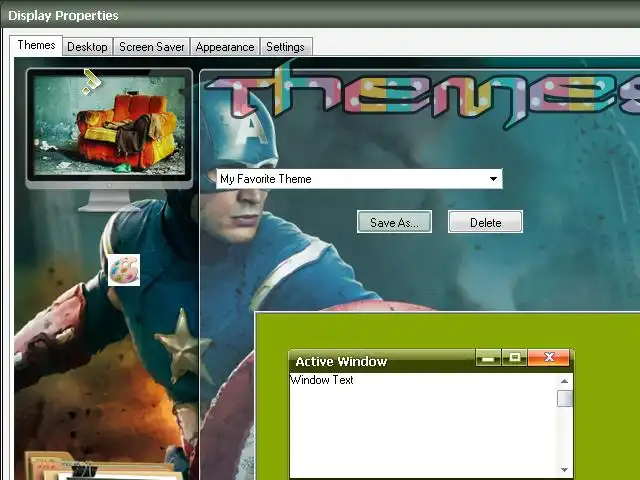Select the Appearance tab

click(225, 47)
